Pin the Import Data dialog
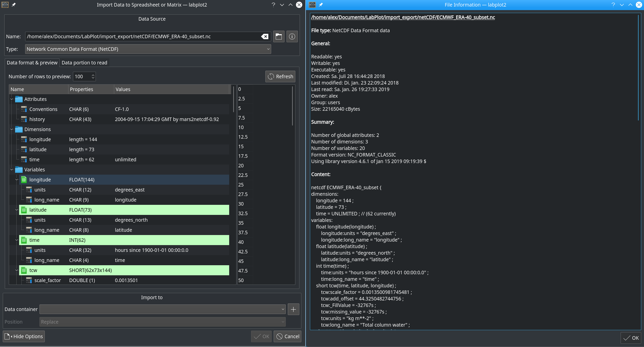This screenshot has width=644, height=347. [x=13, y=5]
